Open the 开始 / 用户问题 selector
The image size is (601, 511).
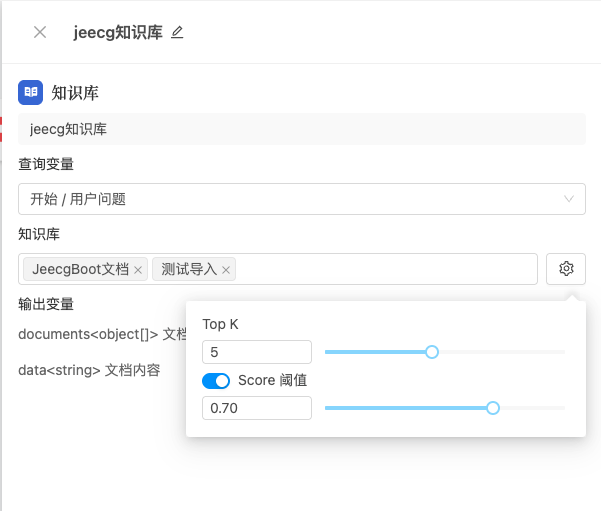302,199
